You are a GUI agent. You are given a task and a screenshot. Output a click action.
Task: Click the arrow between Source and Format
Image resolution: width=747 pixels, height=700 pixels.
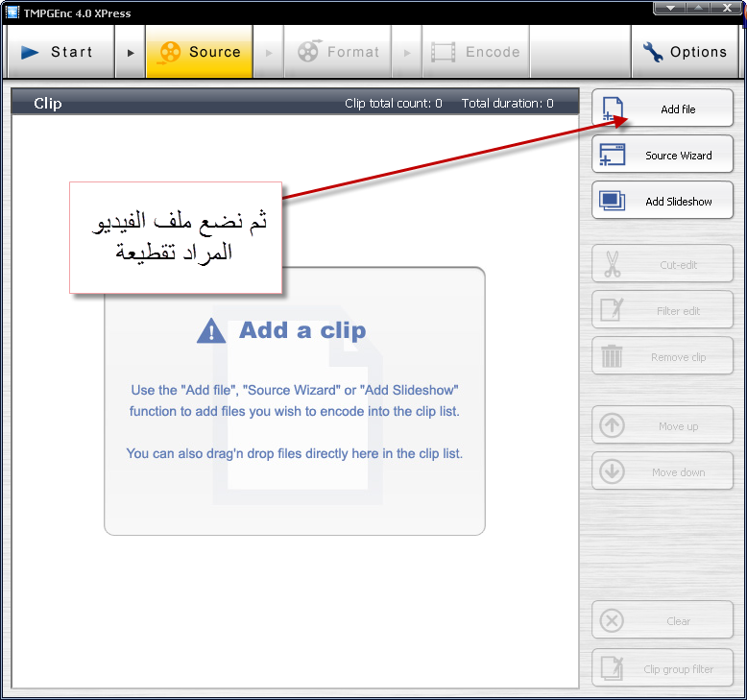click(x=269, y=52)
